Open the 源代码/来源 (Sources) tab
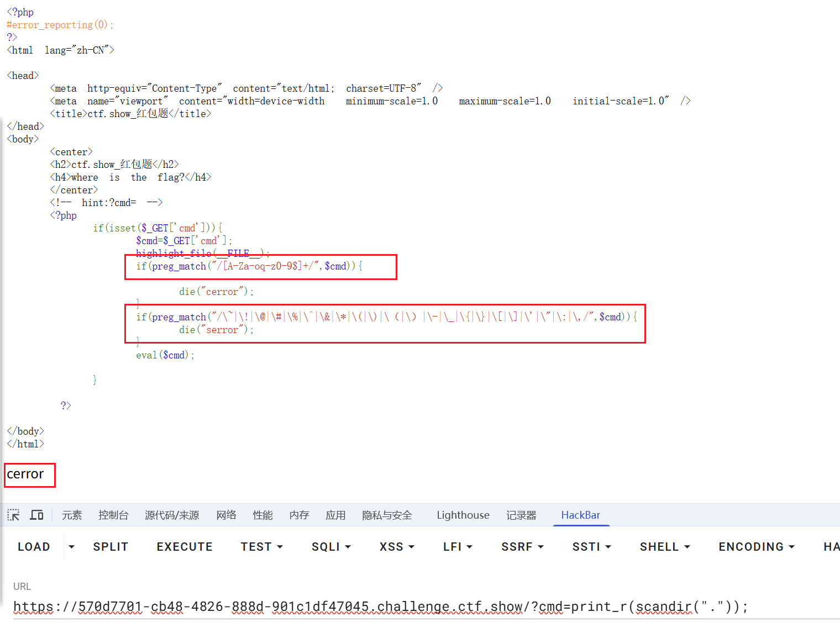Screen dimensions: 840x633 click(x=172, y=515)
